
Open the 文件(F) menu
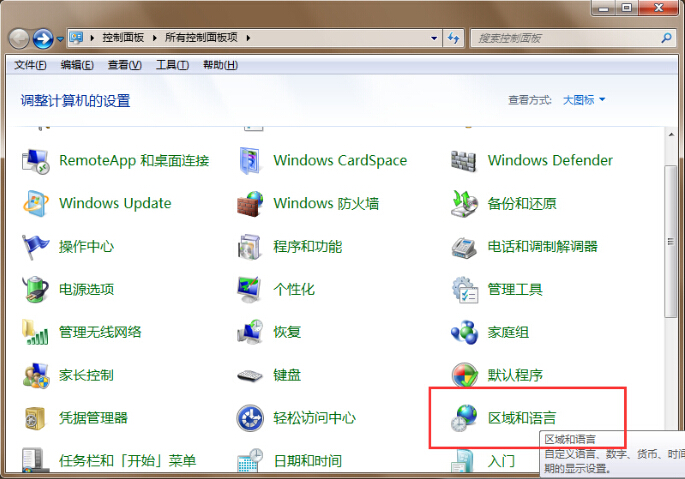(x=29, y=65)
